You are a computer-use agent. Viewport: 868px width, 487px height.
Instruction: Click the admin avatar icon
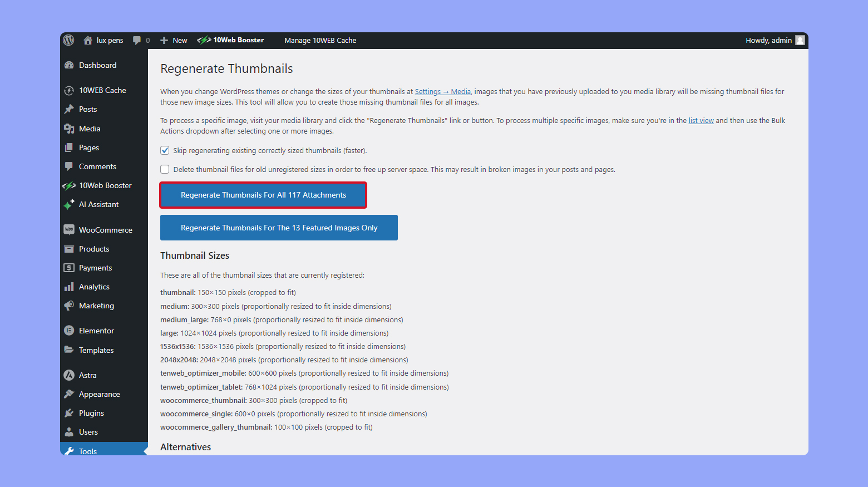coord(800,40)
